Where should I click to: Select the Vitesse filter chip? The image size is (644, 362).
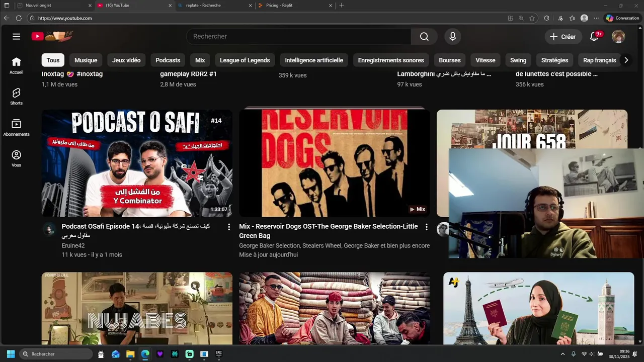pyautogui.click(x=486, y=60)
